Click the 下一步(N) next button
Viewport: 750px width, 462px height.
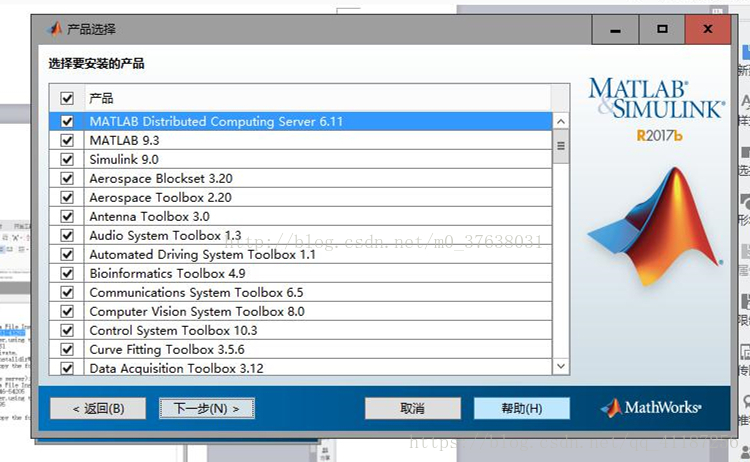(x=207, y=408)
